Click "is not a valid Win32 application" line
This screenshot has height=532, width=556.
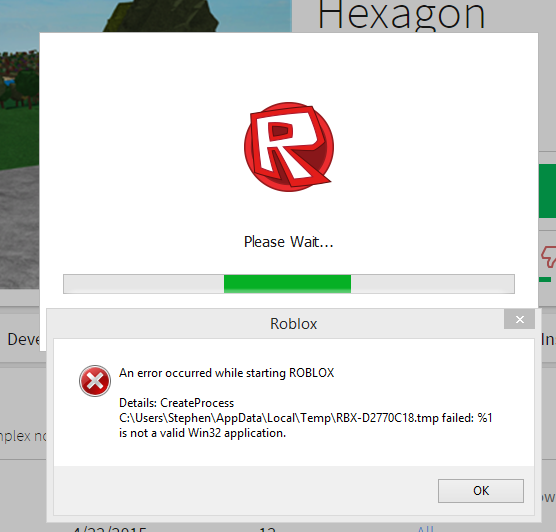[202, 433]
